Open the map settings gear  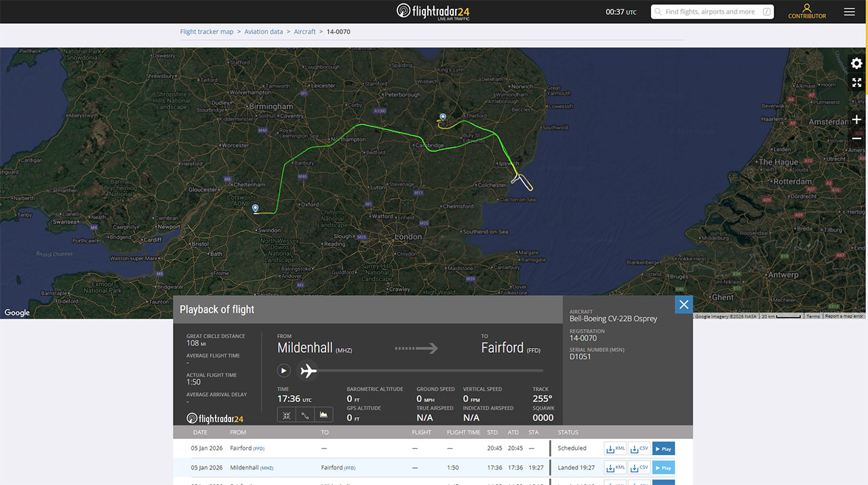click(856, 64)
